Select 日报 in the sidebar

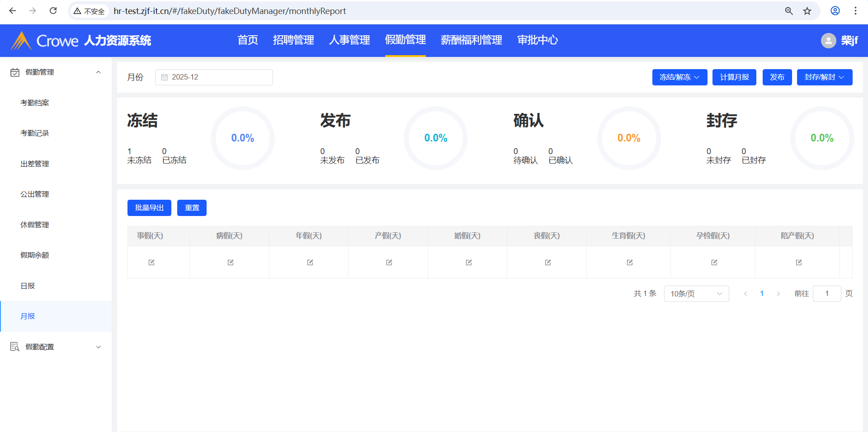pyautogui.click(x=28, y=286)
